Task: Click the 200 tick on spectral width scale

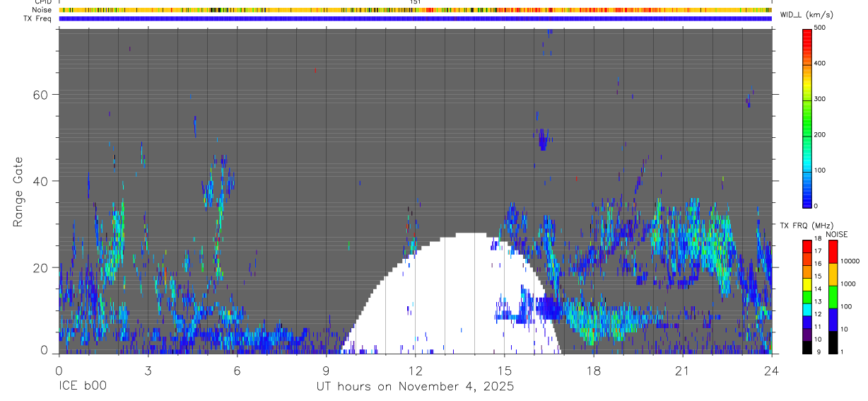Action: click(820, 134)
